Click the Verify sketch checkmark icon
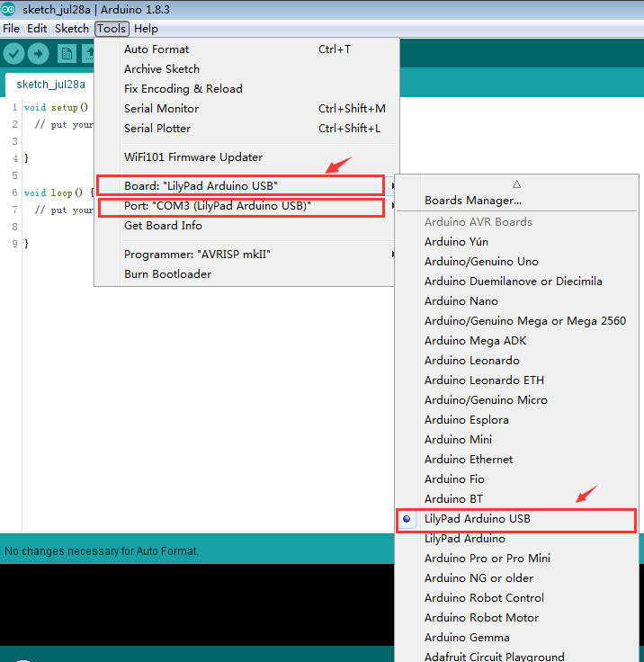The height and width of the screenshot is (662, 644). pos(13,53)
